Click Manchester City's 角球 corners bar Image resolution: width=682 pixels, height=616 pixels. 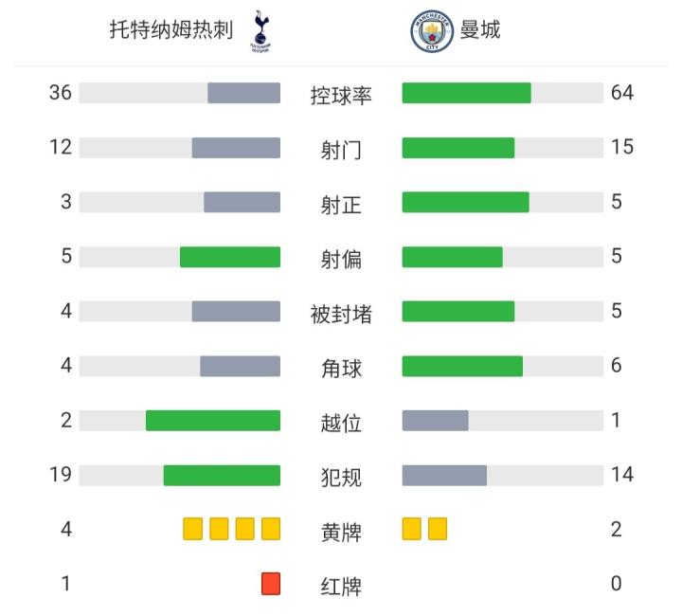(462, 366)
